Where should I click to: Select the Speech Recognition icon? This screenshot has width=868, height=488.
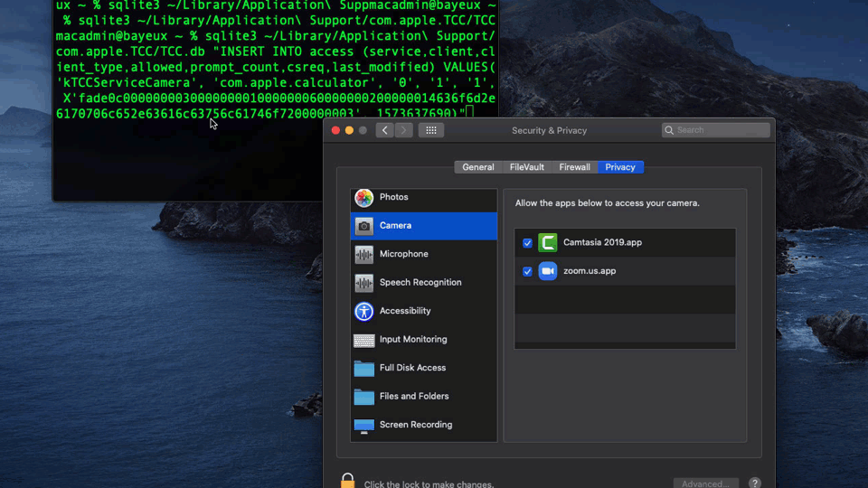coord(364,283)
